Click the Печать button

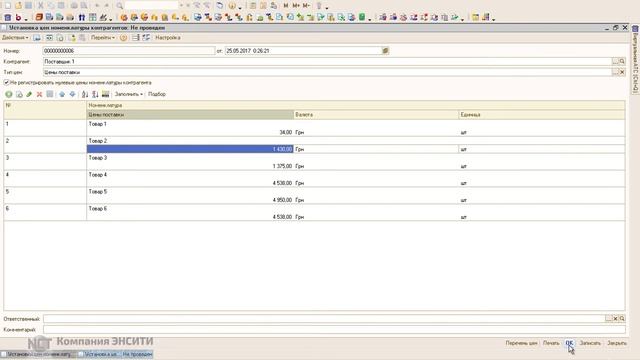(x=551, y=343)
